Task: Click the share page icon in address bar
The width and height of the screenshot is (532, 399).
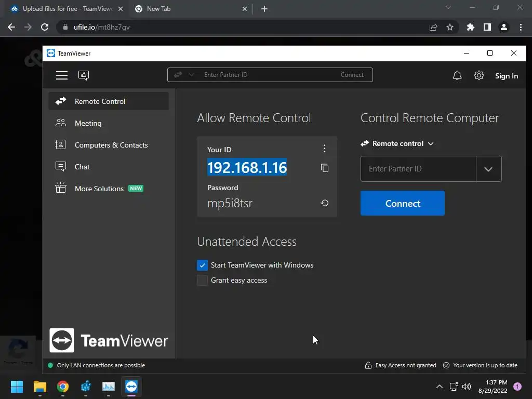Action: tap(433, 27)
